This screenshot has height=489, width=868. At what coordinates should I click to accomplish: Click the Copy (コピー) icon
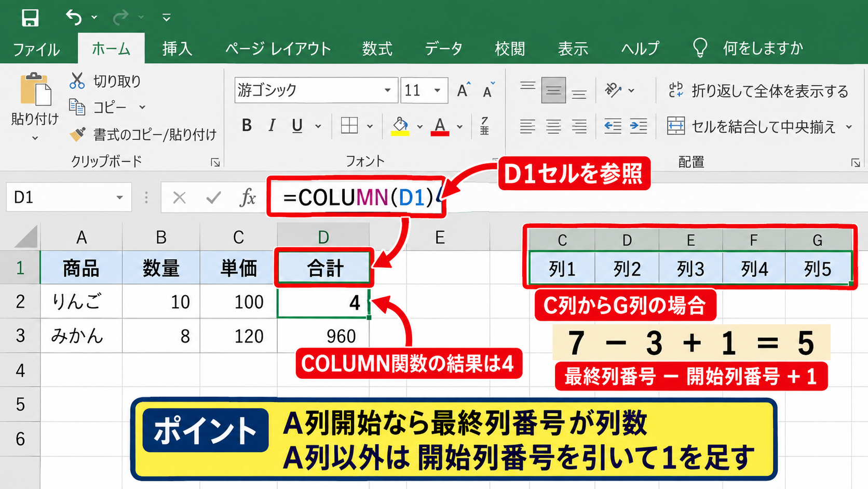pyautogui.click(x=77, y=107)
